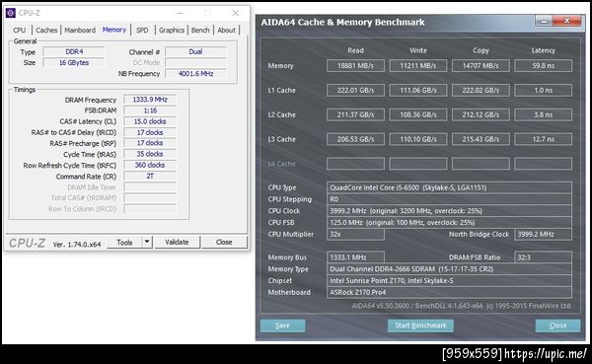Open the Graphics tab
The width and height of the screenshot is (592, 364).
172,31
